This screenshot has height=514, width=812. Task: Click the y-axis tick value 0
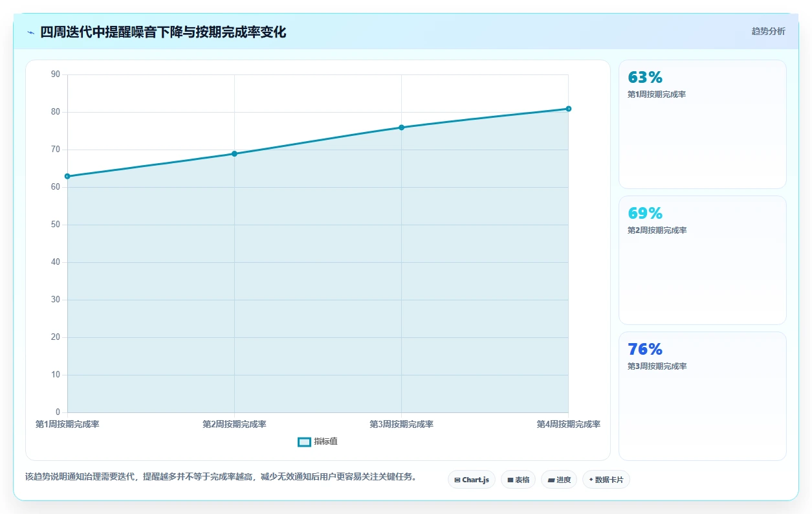click(58, 412)
